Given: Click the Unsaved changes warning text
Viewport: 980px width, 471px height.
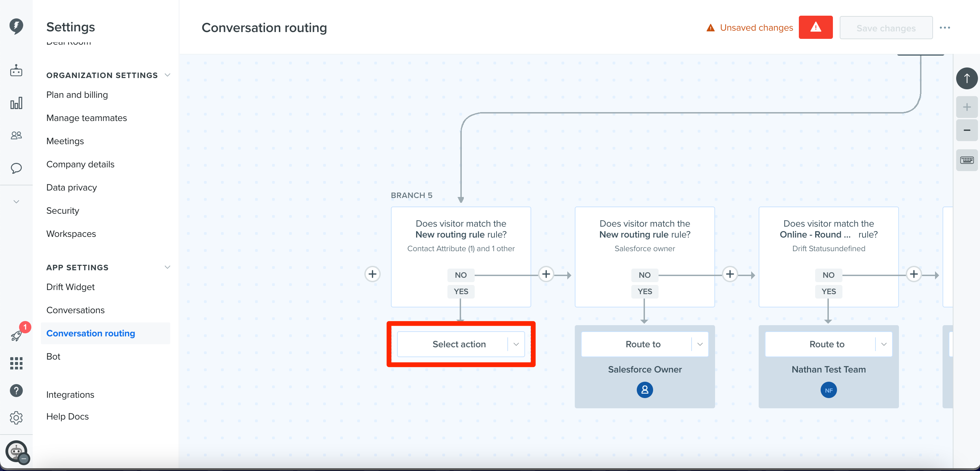Looking at the screenshot, I should tap(756, 28).
